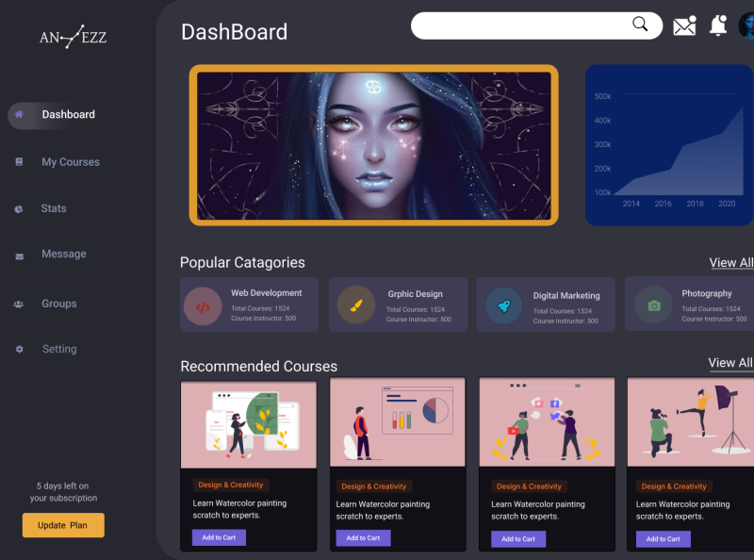Open the Stats sidebar item

pyautogui.click(x=54, y=208)
